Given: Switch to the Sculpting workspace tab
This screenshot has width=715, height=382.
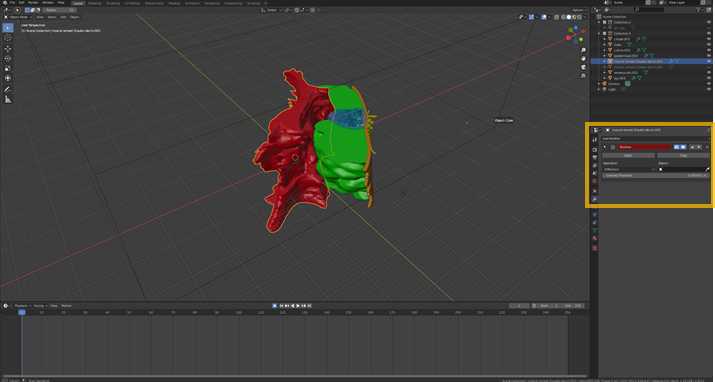Looking at the screenshot, I should tap(113, 3).
